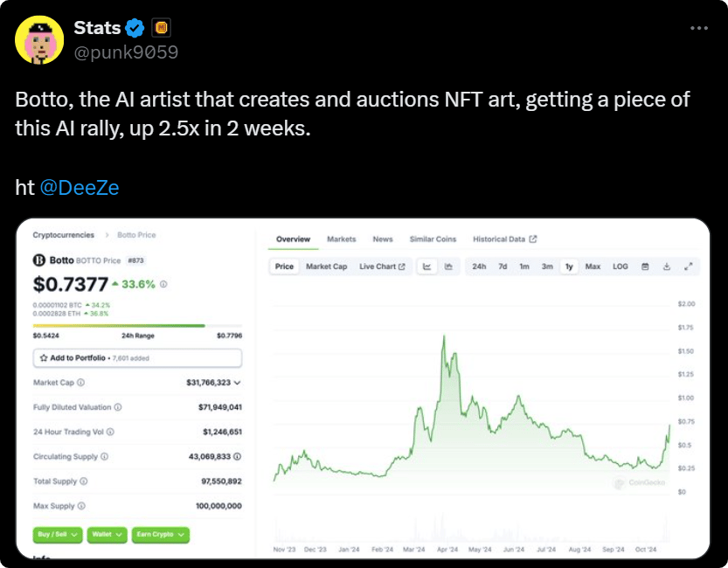Switch to the Markets tab
The height and width of the screenshot is (568, 728).
[x=341, y=239]
